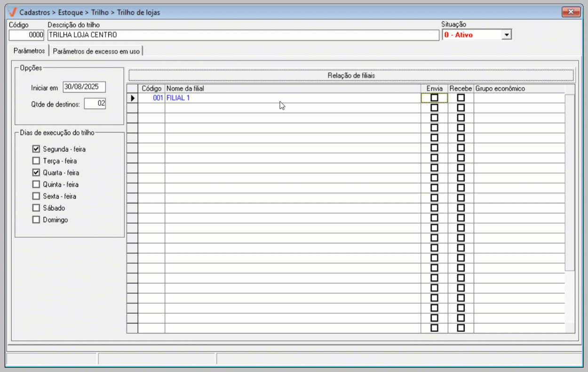The width and height of the screenshot is (588, 372).
Task: Click the Código column header
Action: point(151,89)
